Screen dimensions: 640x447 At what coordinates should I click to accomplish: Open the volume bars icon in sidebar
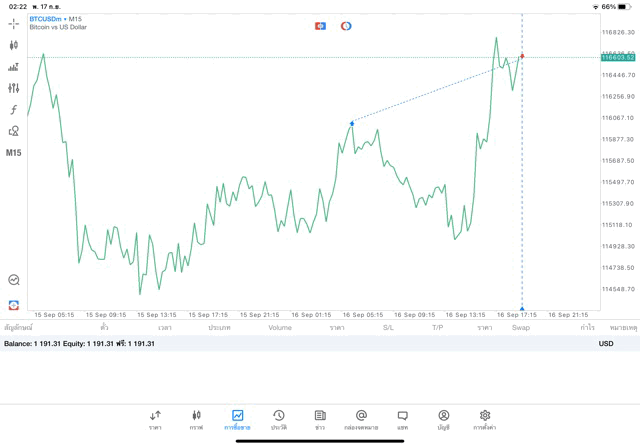pos(14,67)
